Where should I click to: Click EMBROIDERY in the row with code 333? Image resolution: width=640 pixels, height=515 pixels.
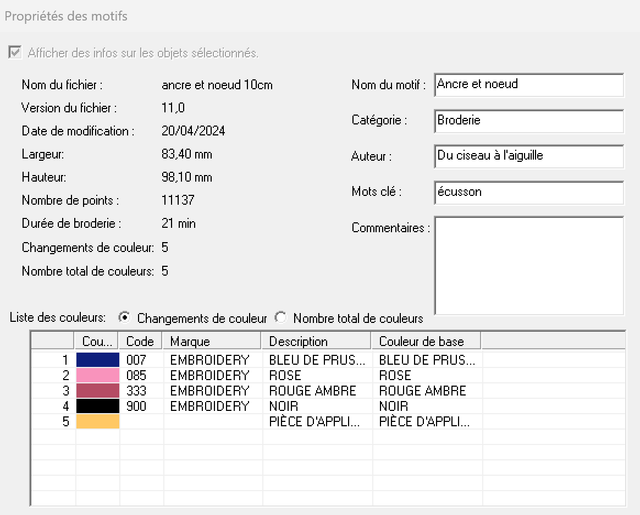210,391
